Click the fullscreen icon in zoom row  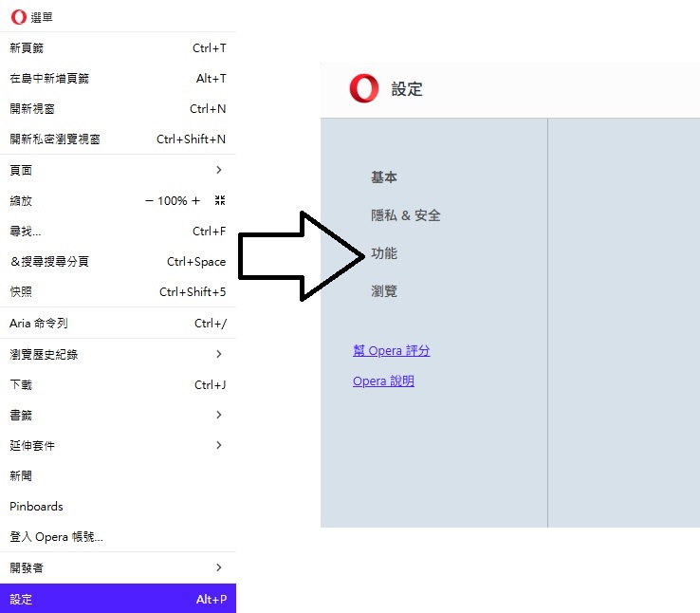coord(220,200)
